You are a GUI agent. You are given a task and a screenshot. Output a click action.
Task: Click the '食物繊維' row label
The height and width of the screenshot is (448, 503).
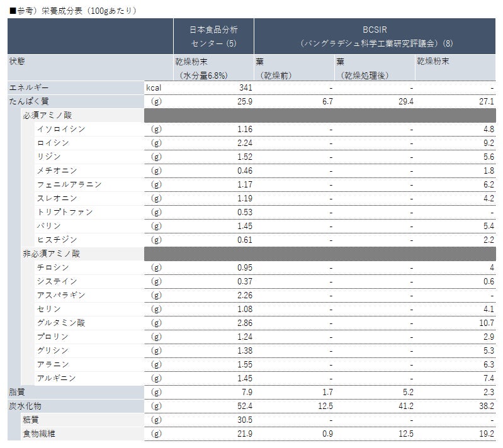click(39, 434)
